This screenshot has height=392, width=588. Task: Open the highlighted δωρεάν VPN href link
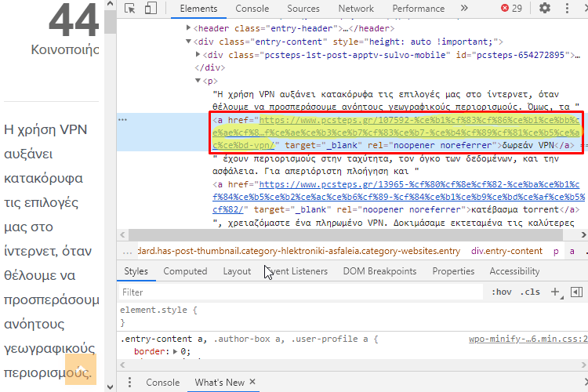tap(397, 132)
